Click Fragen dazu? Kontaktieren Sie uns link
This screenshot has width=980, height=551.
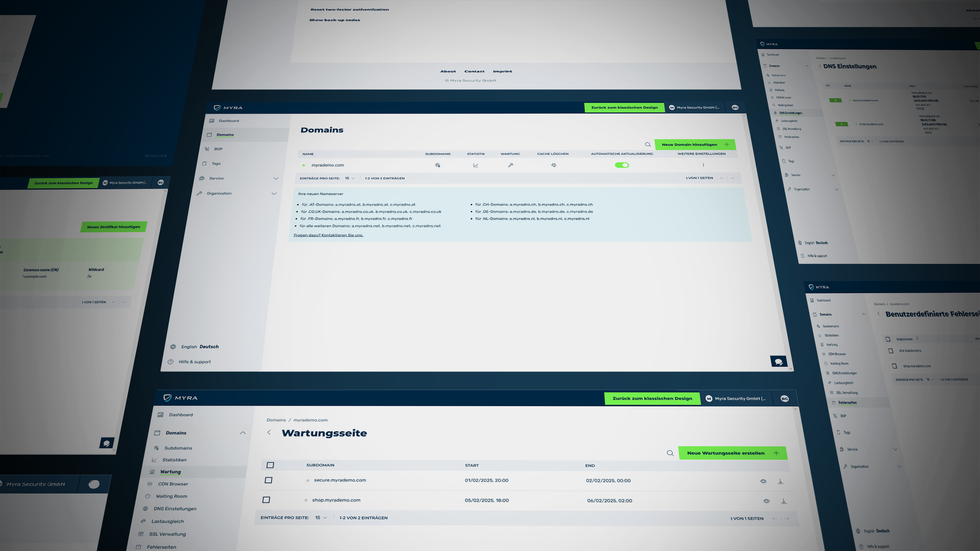(328, 235)
